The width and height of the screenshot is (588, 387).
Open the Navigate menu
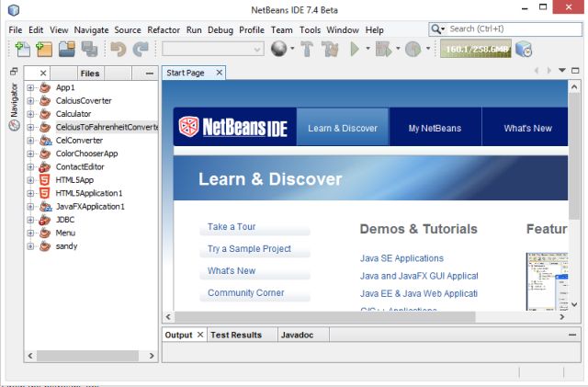(91, 30)
